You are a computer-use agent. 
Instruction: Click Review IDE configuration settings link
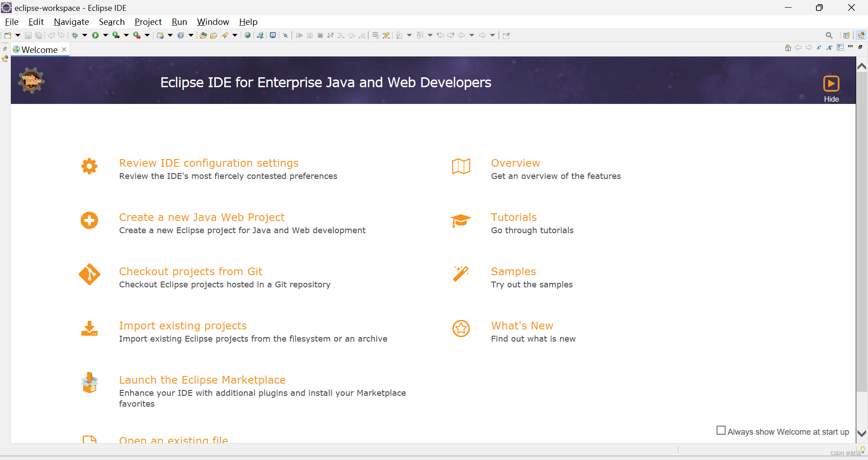tap(209, 163)
